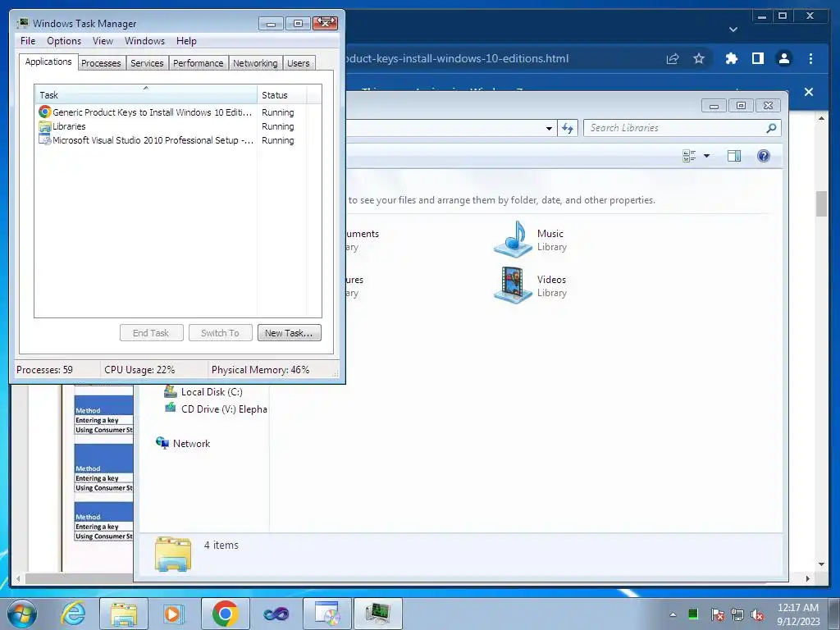
Task: Click the Libraries folder icon in the task list
Action: click(x=45, y=126)
